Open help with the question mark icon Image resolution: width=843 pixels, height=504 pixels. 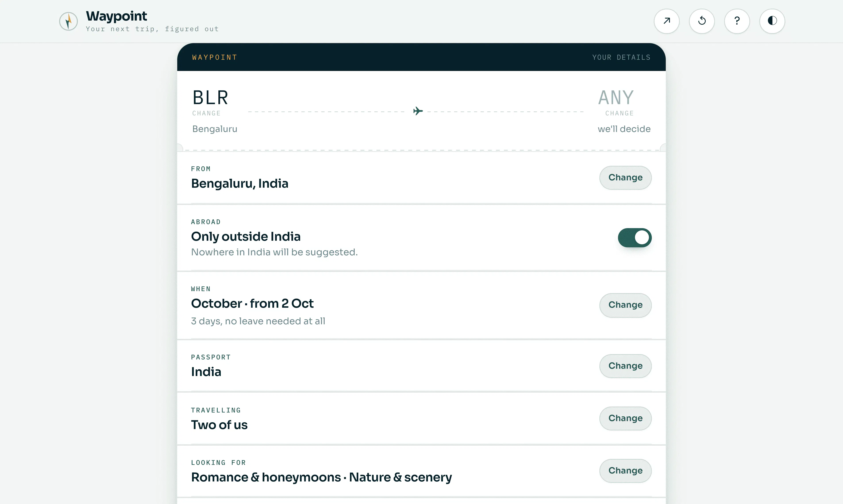(737, 21)
